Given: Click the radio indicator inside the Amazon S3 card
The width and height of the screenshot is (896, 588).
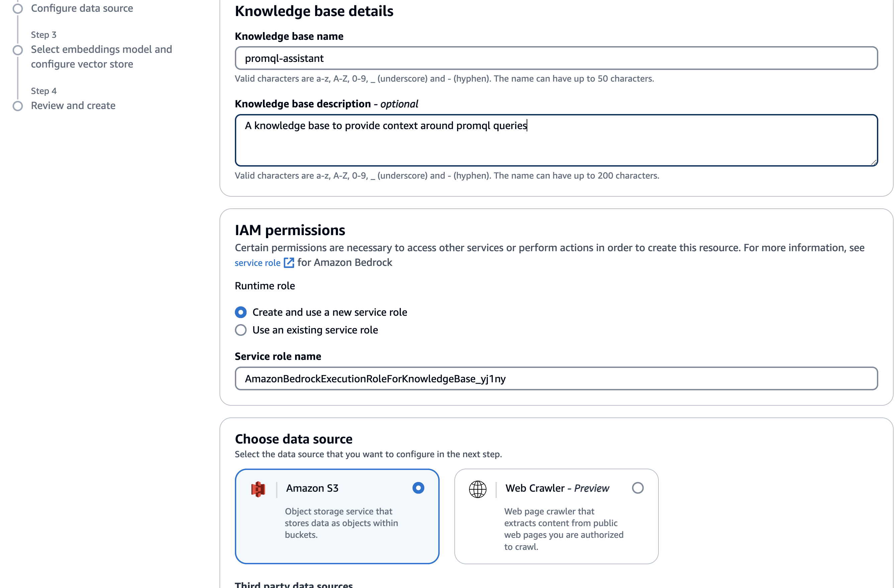Looking at the screenshot, I should pyautogui.click(x=419, y=487).
